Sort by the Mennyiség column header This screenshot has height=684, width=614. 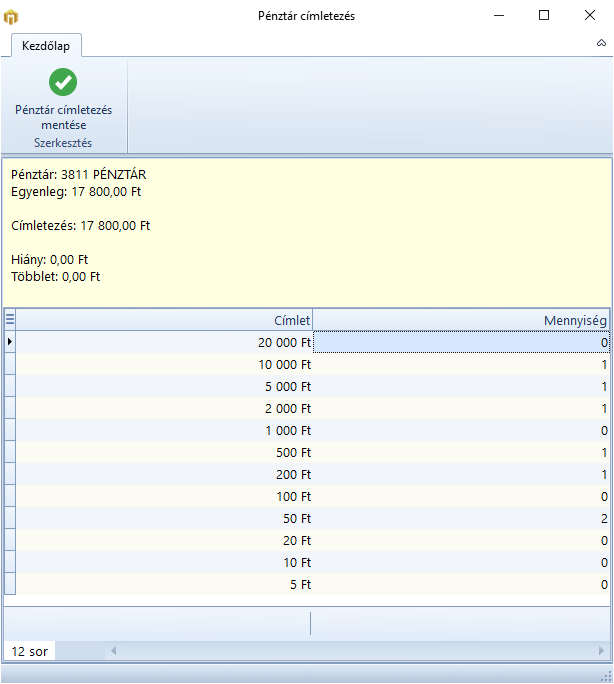point(461,320)
